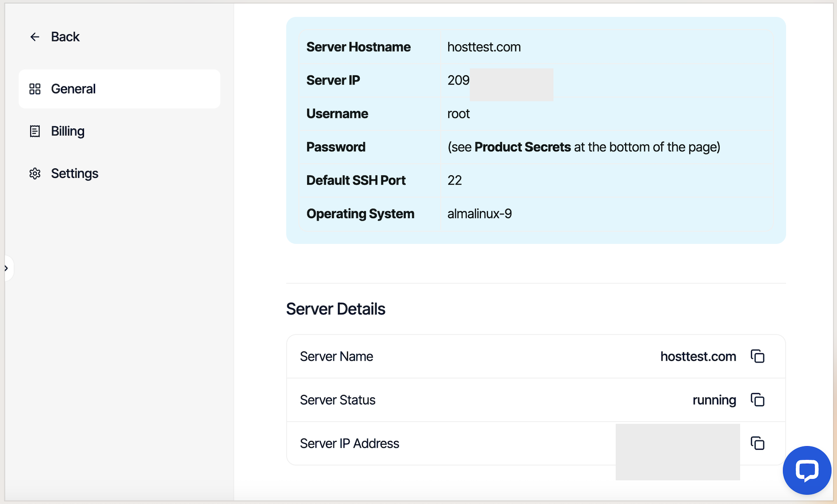Click the Settings gear icon

click(35, 174)
